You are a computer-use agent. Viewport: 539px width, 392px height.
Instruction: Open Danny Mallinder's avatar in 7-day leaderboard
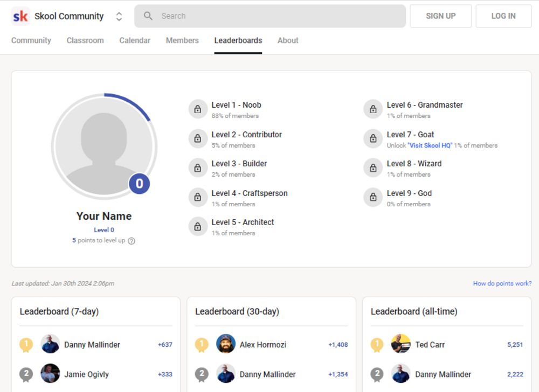tap(50, 344)
